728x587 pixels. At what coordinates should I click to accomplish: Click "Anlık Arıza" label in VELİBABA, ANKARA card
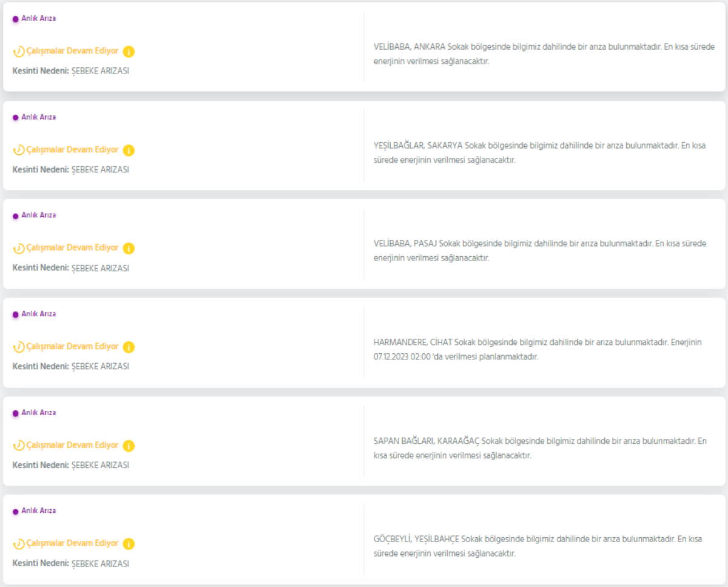[39, 19]
